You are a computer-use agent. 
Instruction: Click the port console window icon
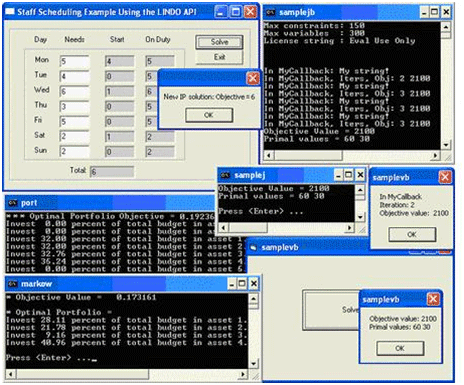click(x=13, y=203)
